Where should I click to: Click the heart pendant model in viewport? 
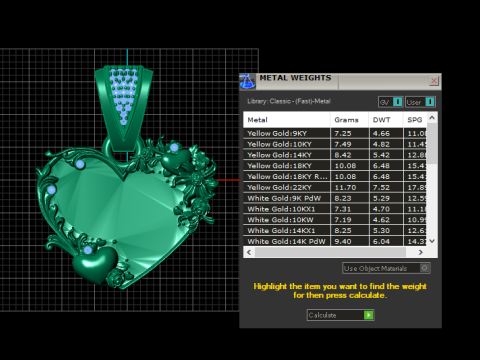(127, 213)
